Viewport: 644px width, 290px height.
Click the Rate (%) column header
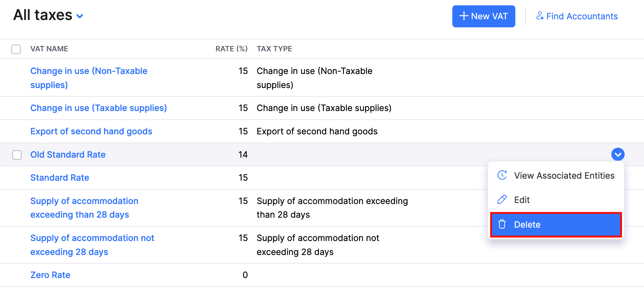pos(231,49)
